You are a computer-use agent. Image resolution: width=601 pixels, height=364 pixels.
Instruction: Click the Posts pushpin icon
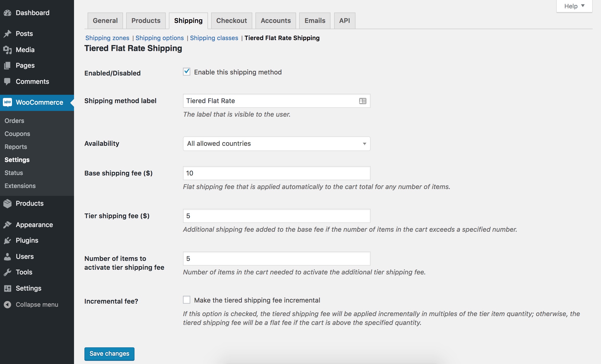pyautogui.click(x=8, y=34)
